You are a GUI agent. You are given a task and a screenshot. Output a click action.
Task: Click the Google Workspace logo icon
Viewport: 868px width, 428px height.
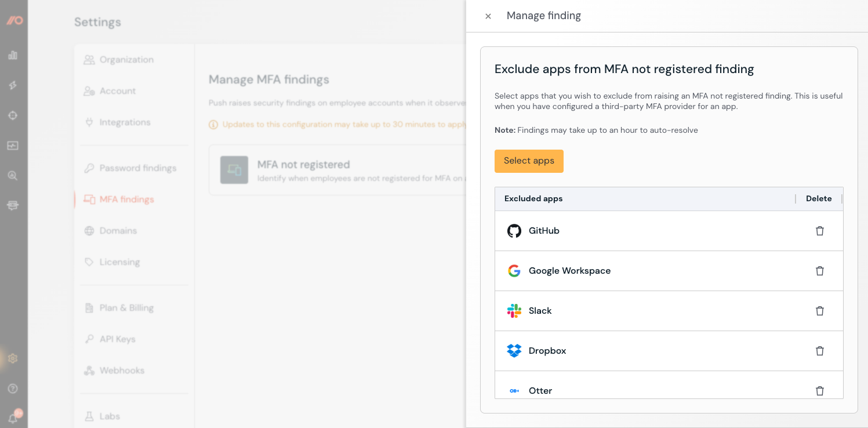(x=514, y=271)
